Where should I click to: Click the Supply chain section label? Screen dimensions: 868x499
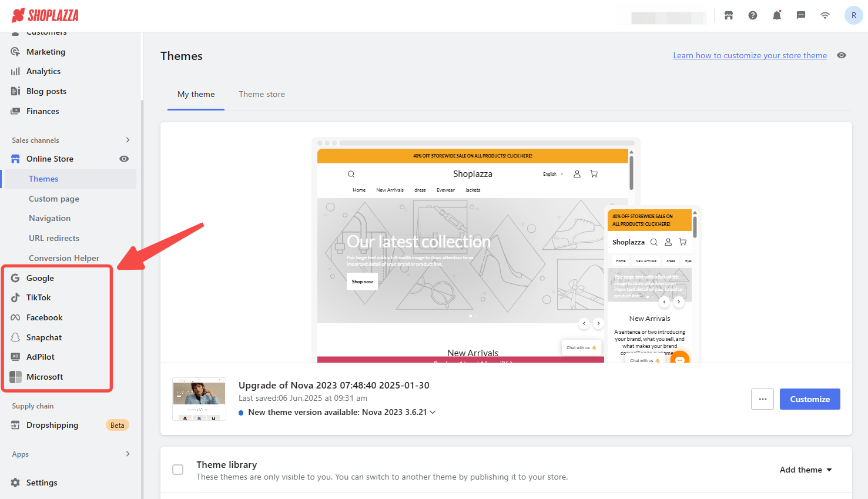tap(33, 406)
